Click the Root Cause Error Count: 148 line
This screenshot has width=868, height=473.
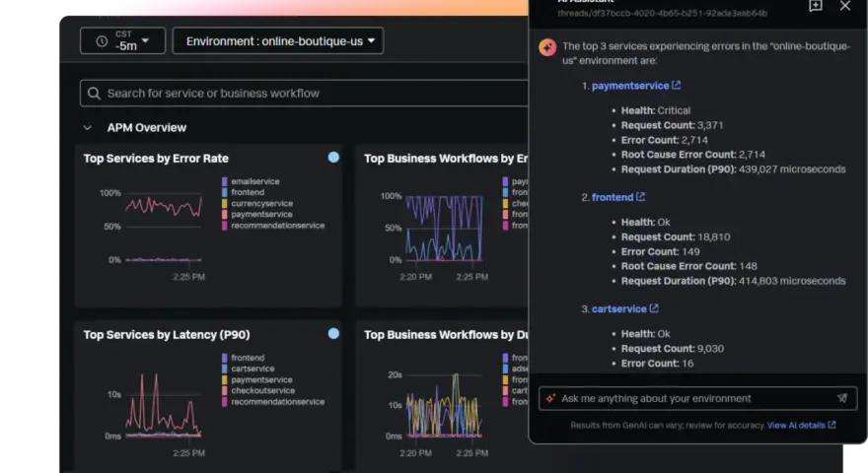tap(689, 267)
